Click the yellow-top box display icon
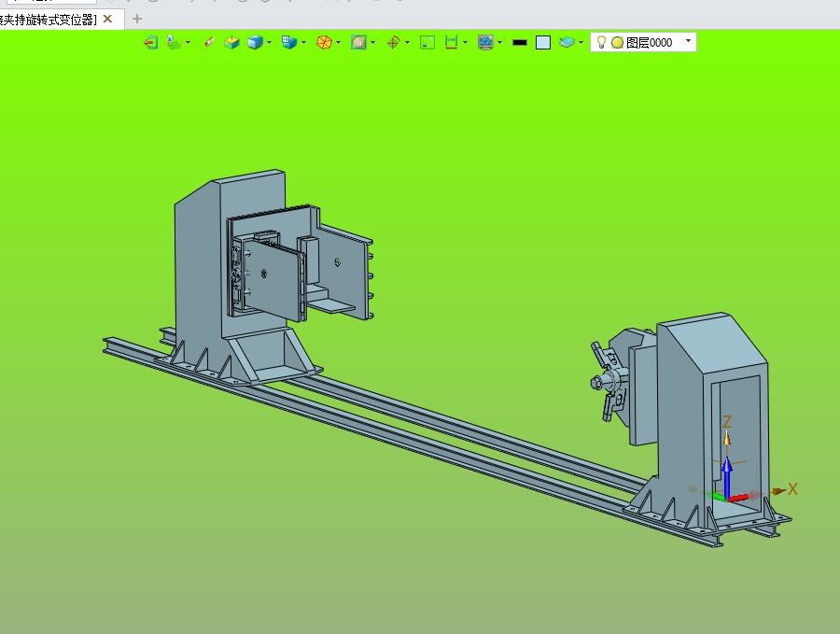The height and width of the screenshot is (634, 840). tap(232, 42)
